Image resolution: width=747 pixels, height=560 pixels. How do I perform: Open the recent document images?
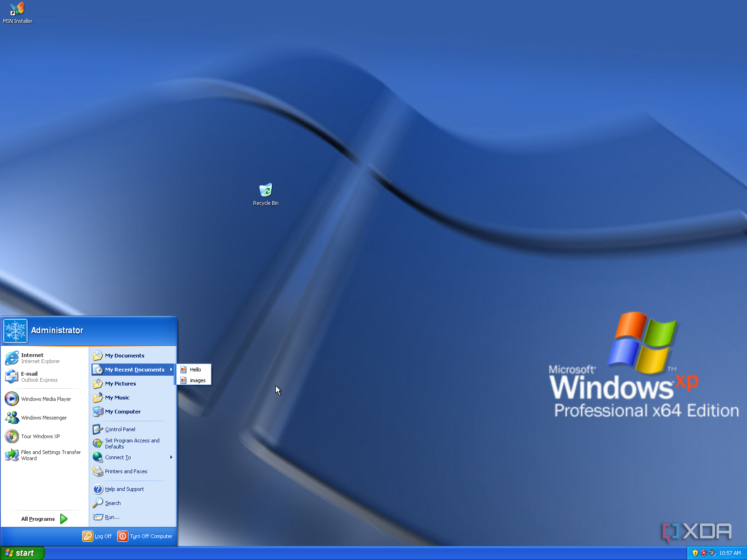(x=194, y=380)
